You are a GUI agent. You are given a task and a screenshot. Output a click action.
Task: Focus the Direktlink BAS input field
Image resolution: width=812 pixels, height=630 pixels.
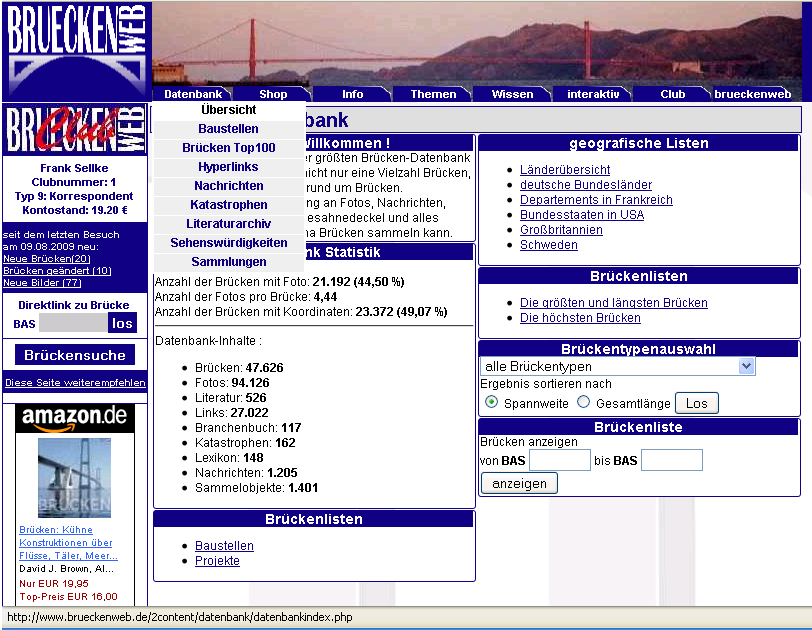(74, 323)
